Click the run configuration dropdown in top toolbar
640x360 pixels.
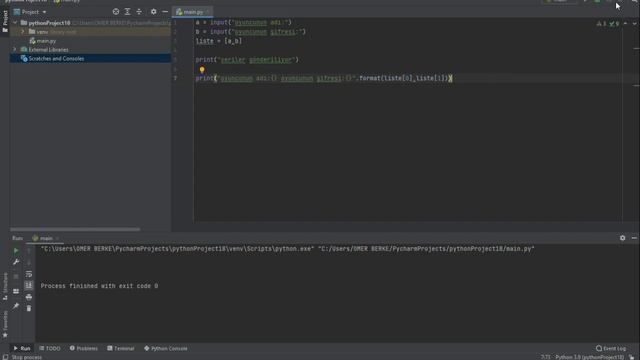point(560,1)
